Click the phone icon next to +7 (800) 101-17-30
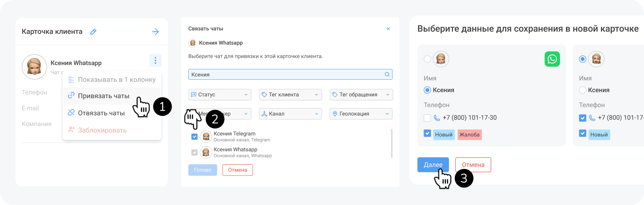644x205 pixels. [437, 118]
